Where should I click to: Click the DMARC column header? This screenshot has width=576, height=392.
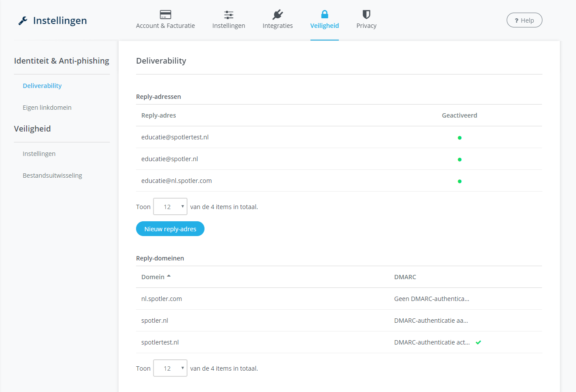tap(405, 277)
